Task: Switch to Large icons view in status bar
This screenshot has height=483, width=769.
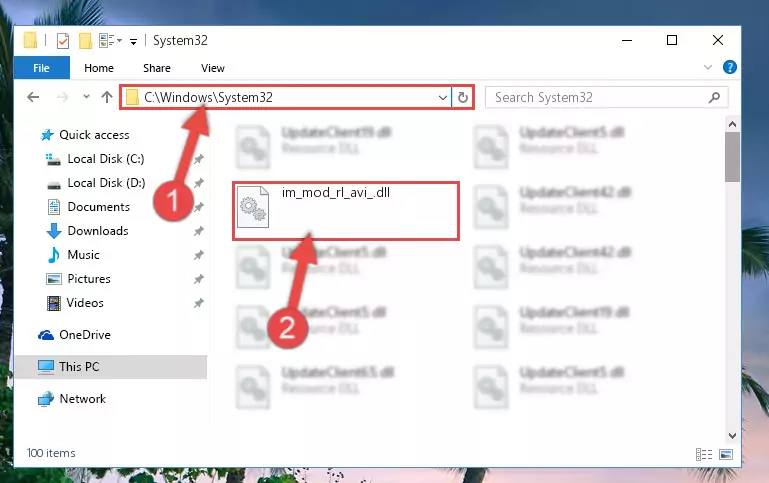Action: 726,455
